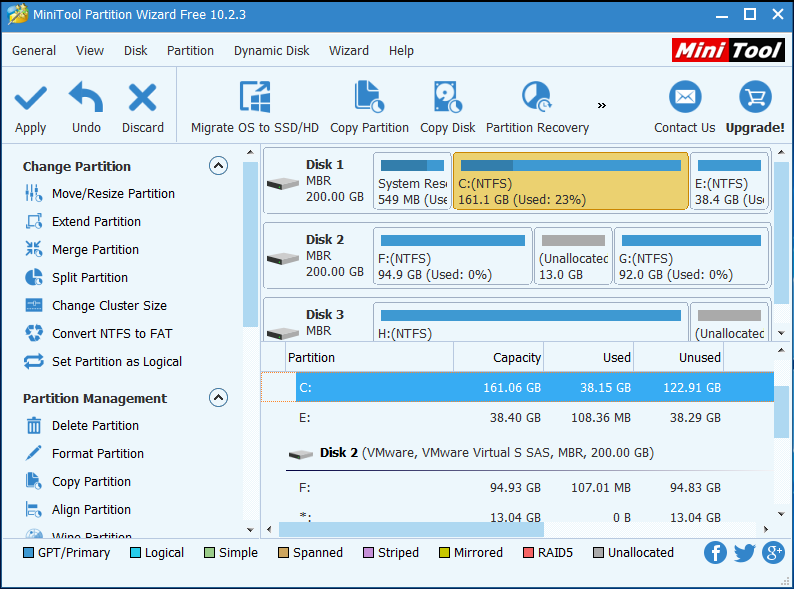The height and width of the screenshot is (589, 794).
Task: Open the Dynamic Disk menu
Action: point(271,51)
